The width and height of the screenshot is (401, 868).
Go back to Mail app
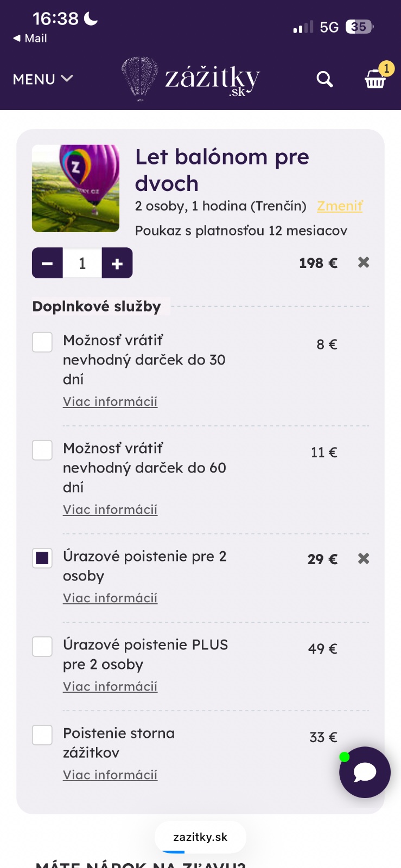(30, 39)
